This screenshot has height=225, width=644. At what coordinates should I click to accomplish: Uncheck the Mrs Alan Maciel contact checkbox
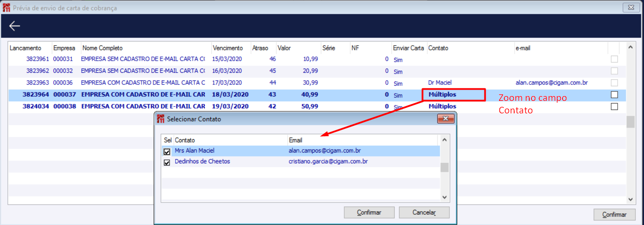[166, 151]
